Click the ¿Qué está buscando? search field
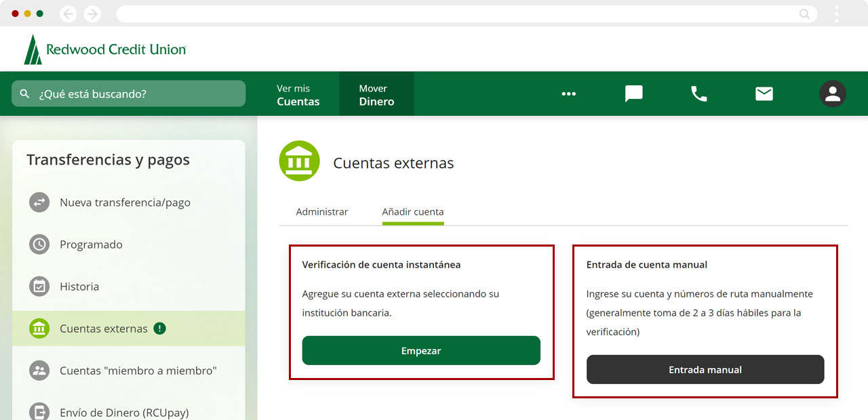Viewport: 868px width, 420px height. tap(129, 93)
